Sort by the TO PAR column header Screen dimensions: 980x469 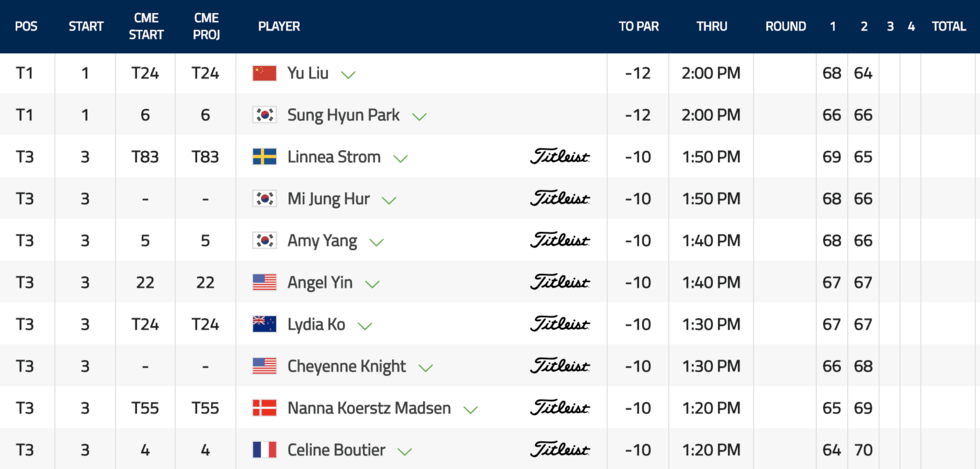click(639, 26)
